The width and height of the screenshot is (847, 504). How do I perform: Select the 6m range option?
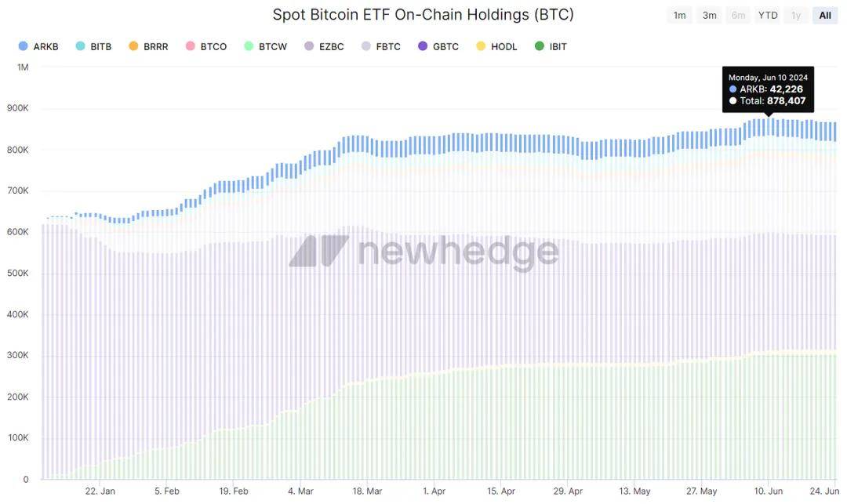click(738, 16)
